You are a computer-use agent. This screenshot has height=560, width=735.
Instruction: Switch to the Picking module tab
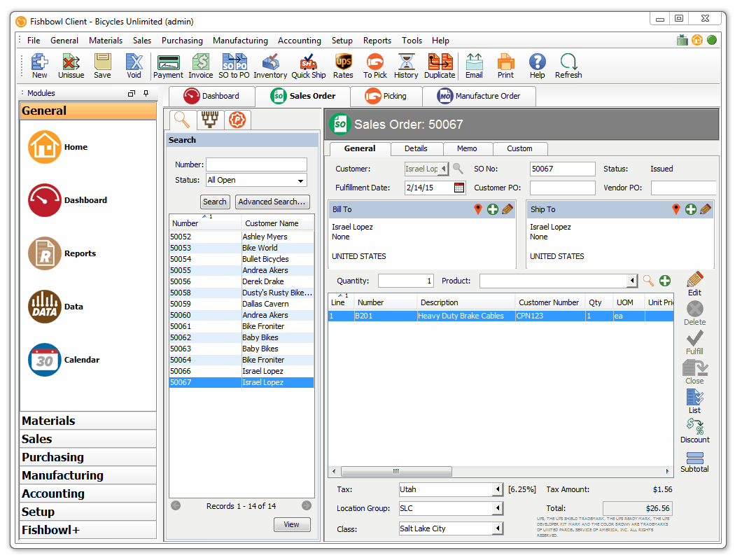[386, 96]
